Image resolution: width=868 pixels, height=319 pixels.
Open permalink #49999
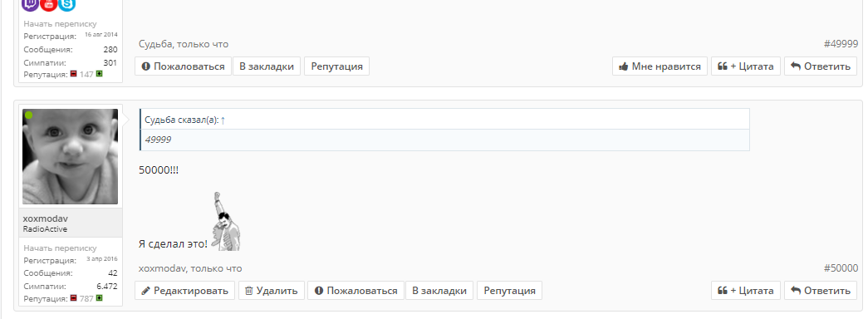(841, 44)
